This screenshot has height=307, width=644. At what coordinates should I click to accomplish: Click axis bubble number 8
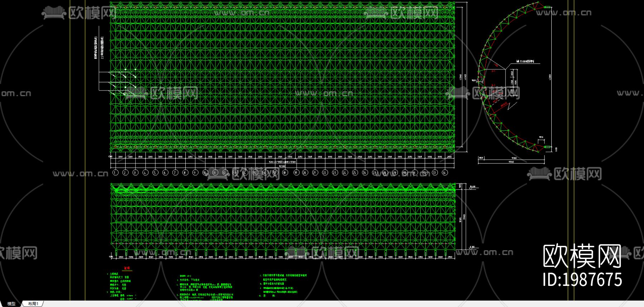coord(185,172)
